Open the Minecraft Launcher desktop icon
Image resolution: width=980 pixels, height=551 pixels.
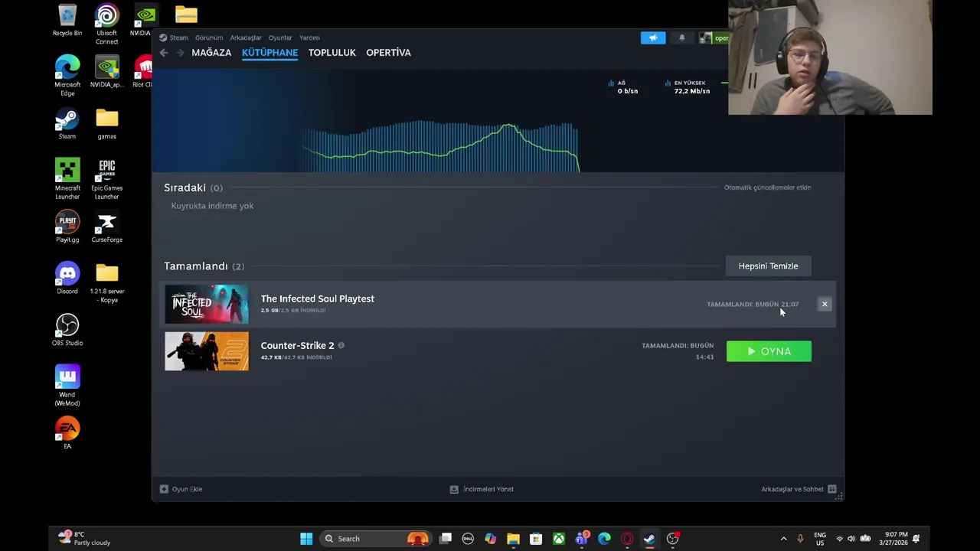[x=67, y=179]
